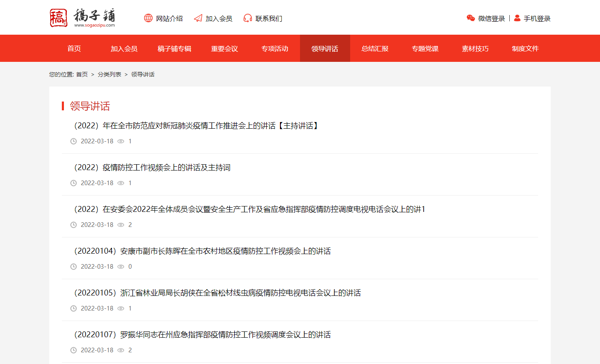Switch to the 专题党课 nav item
Screen dimensions: 600x364
pyautogui.click(x=425, y=48)
